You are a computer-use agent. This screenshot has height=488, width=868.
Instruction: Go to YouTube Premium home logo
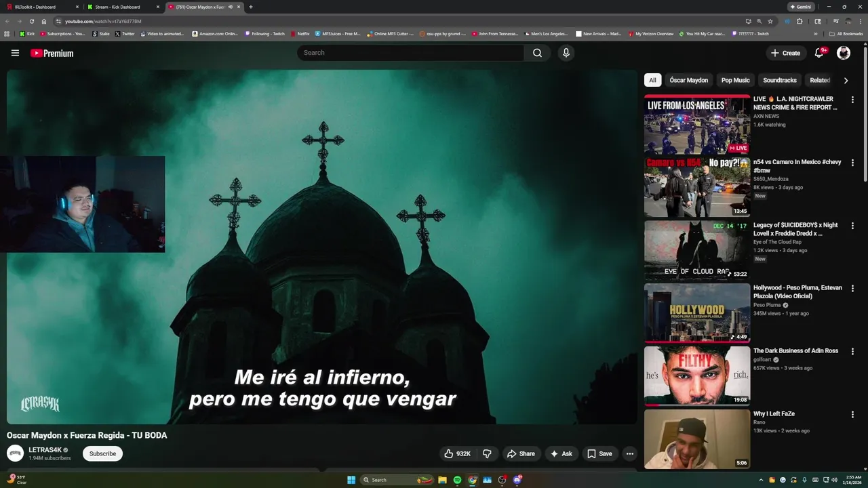coord(52,53)
